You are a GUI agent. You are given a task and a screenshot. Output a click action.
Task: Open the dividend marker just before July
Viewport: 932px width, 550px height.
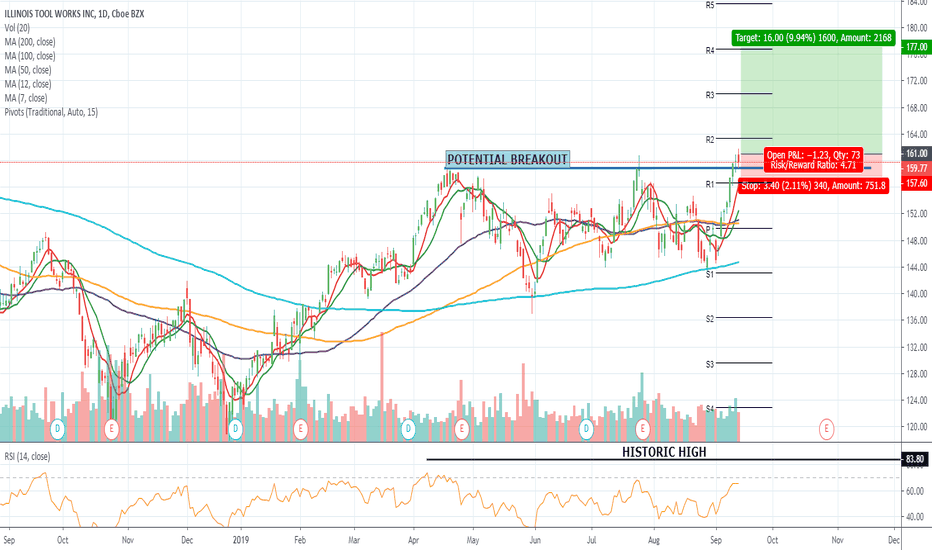click(x=586, y=428)
